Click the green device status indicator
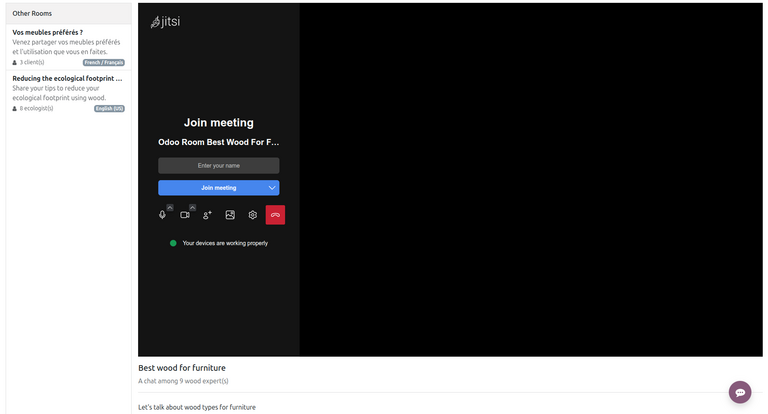Screen dimensions: 768x414 tap(173, 243)
